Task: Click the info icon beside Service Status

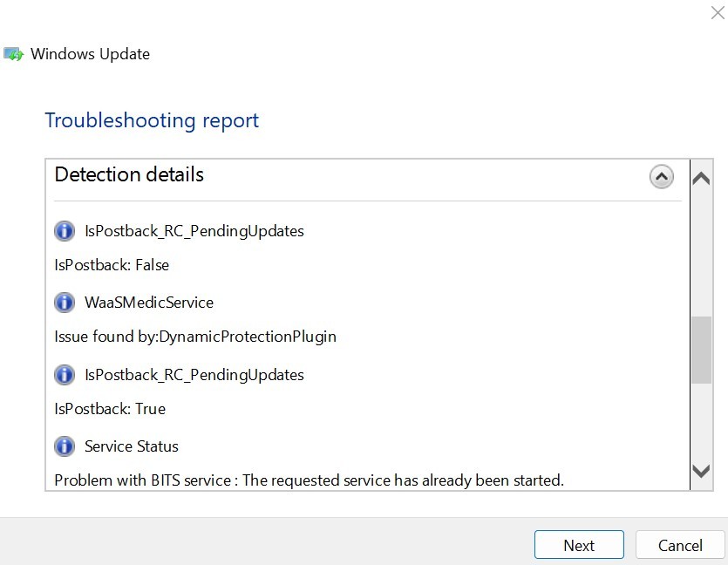Action: 65,446
